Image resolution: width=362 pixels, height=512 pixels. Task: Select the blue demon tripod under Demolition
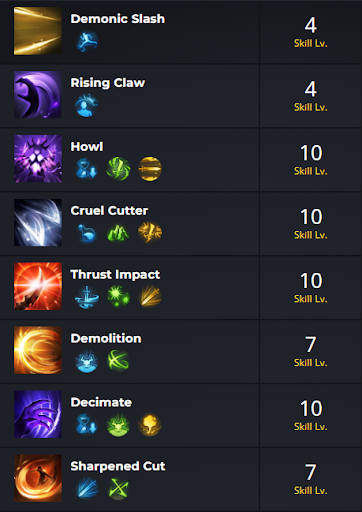(x=86, y=361)
